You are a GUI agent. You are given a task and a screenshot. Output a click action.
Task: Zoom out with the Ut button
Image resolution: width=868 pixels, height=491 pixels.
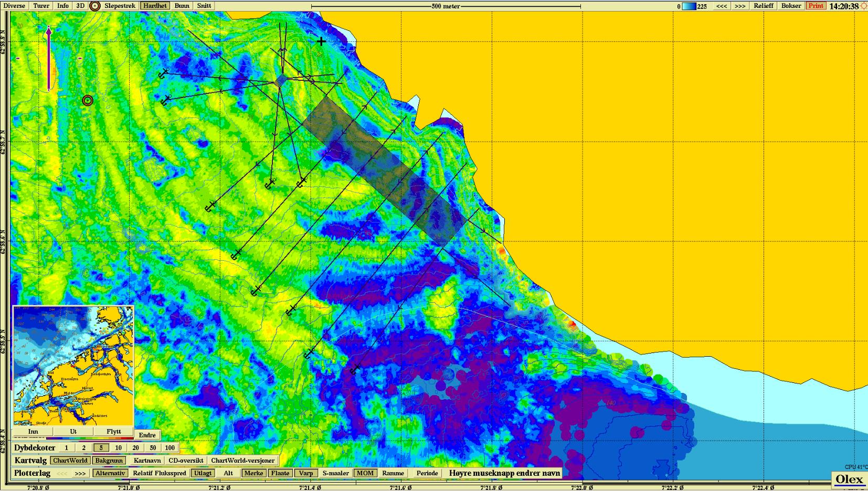[x=73, y=431]
